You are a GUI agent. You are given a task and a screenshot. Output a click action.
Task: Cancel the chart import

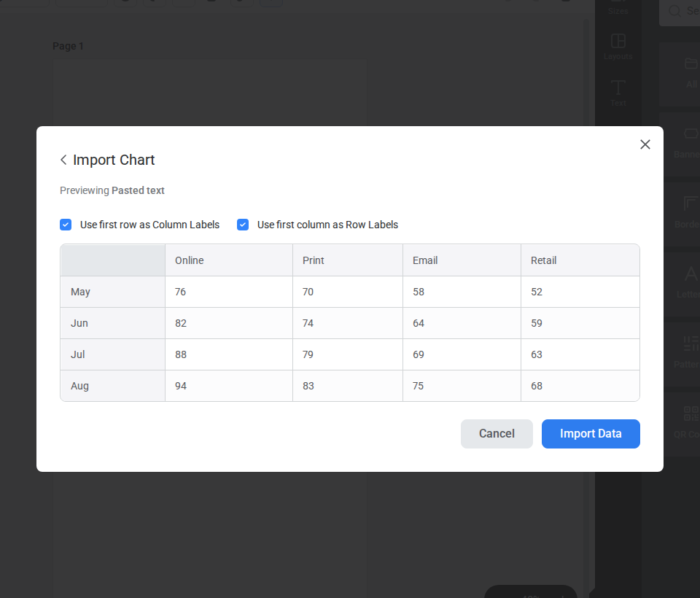pyautogui.click(x=497, y=434)
